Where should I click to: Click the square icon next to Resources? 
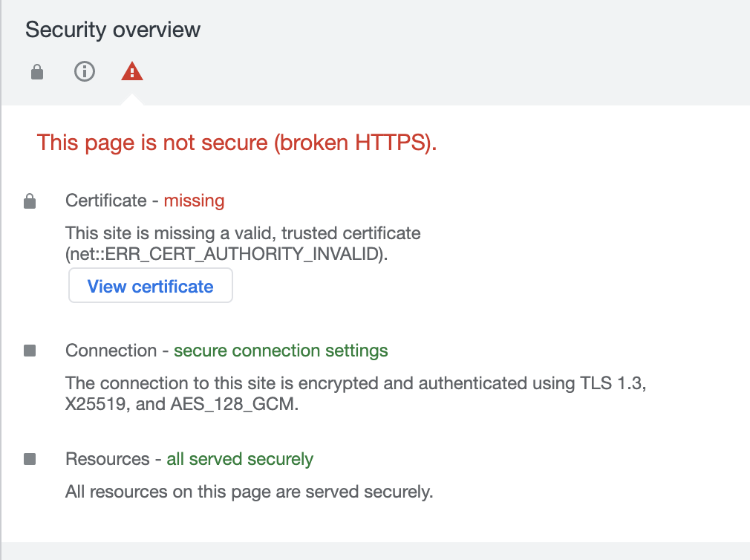(30, 458)
